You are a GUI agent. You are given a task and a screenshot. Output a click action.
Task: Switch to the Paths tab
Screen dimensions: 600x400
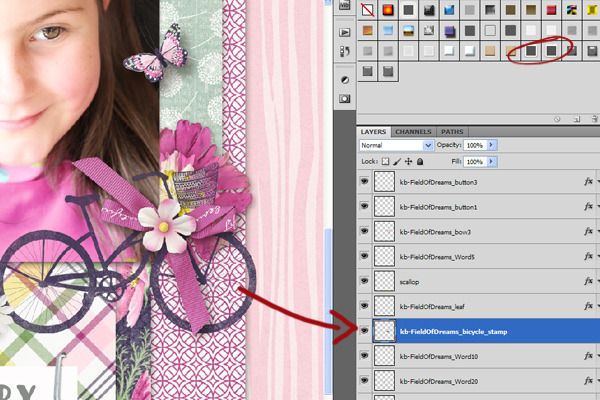click(x=452, y=132)
